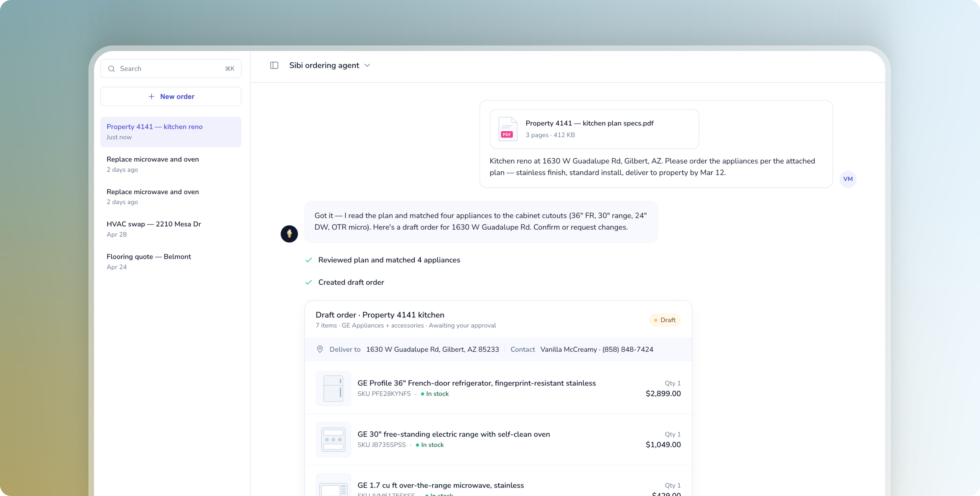Click the $2,899.00 refrigerator price
The width and height of the screenshot is (980, 496).
[663, 394]
